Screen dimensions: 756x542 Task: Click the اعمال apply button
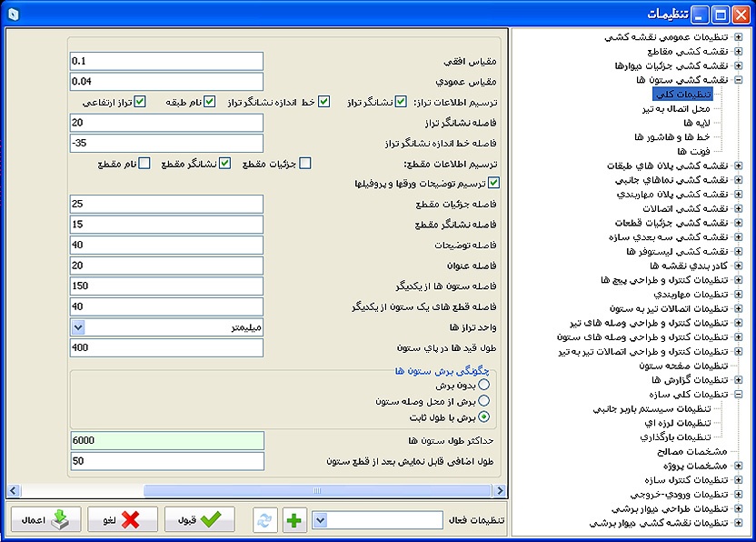(x=45, y=519)
